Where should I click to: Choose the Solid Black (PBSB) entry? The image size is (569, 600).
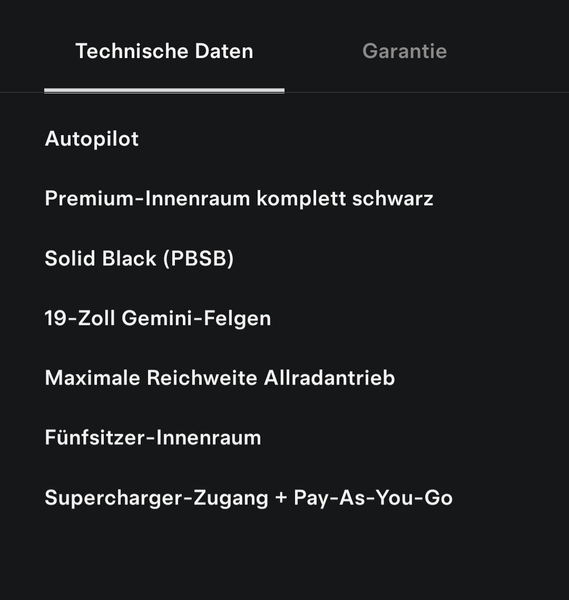click(x=139, y=258)
